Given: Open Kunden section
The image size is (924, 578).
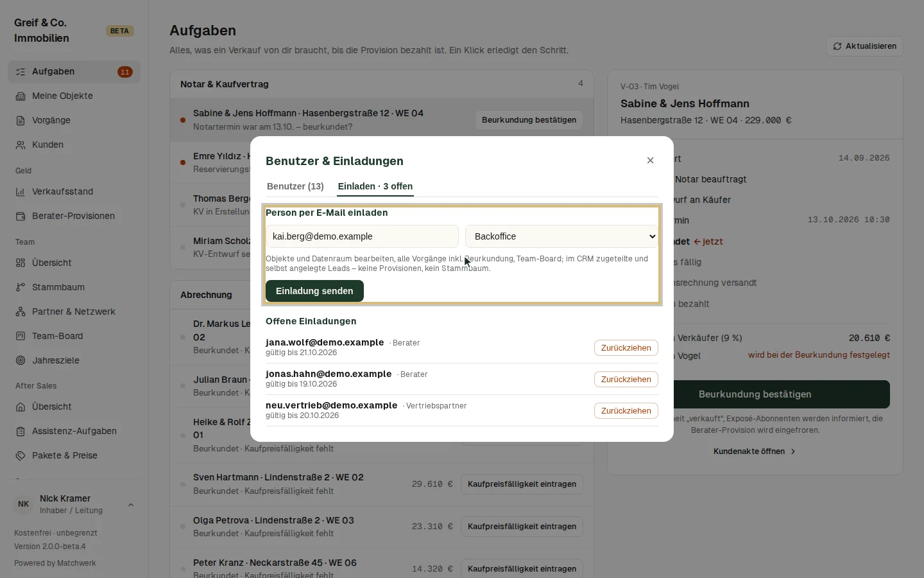Looking at the screenshot, I should pos(74,145).
